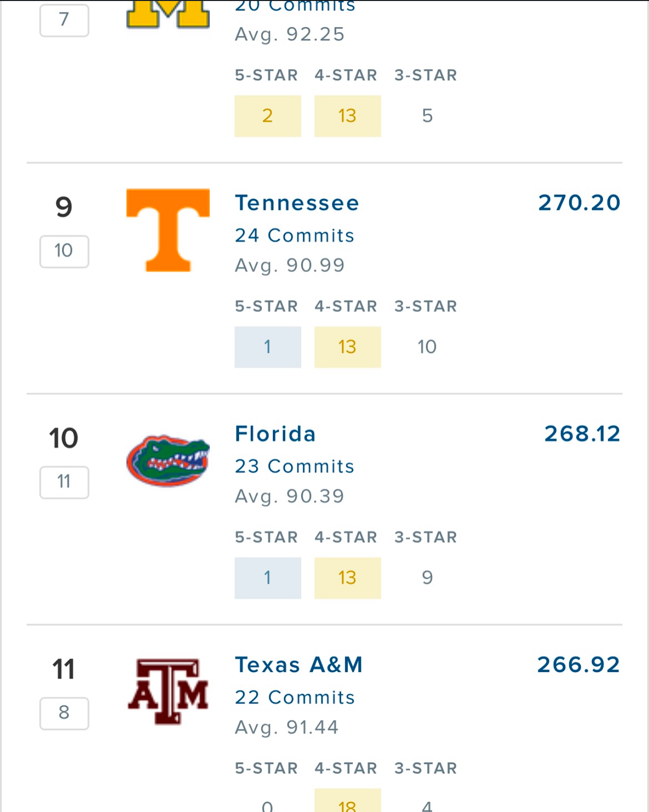The image size is (649, 812).
Task: Open the Florida Gators logo
Action: point(168,461)
